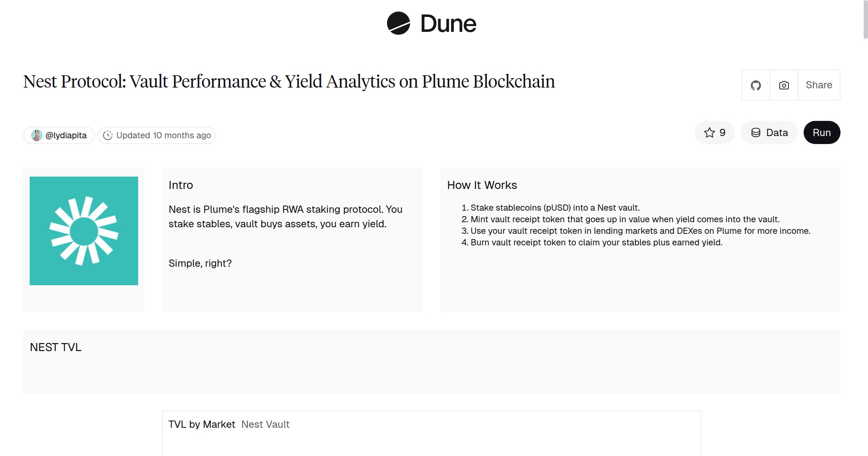The image size is (868, 456).
Task: Toggle the favorite star showing count 9
Action: coord(714,132)
